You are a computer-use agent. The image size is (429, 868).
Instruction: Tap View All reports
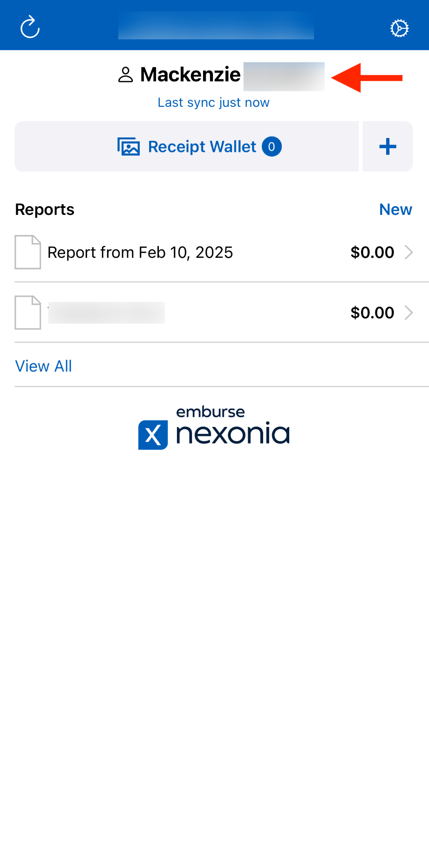(44, 366)
